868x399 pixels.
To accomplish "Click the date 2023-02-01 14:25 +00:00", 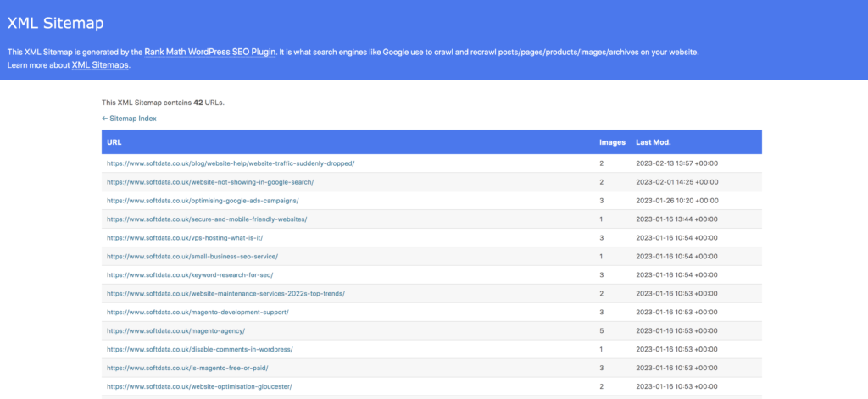I will pos(676,182).
